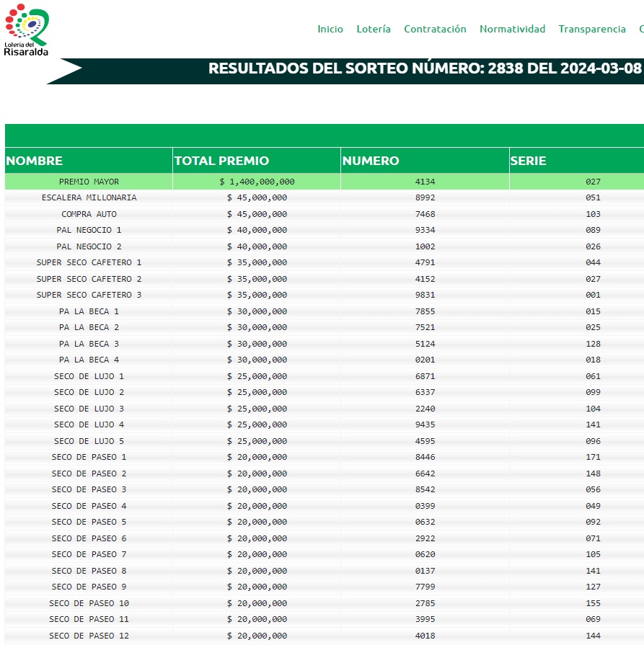
Task: Click serie 144 in Seco de Paseo 12
Action: tap(594, 636)
